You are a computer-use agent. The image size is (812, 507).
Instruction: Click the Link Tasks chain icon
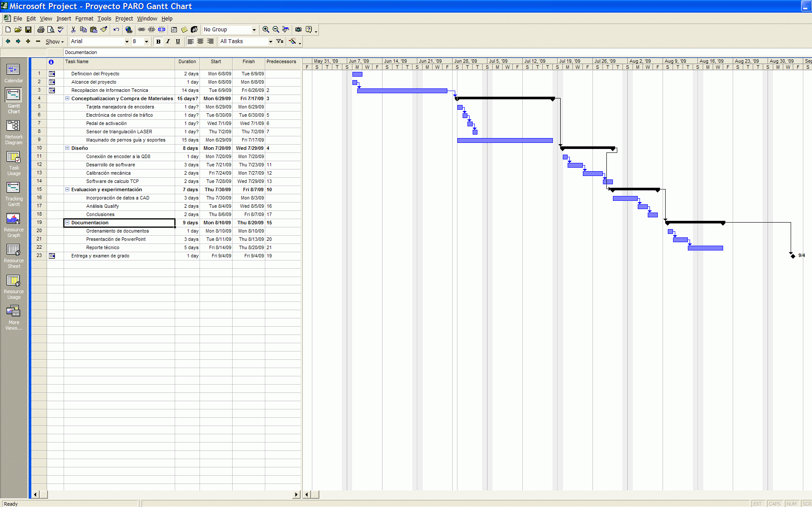(x=142, y=30)
